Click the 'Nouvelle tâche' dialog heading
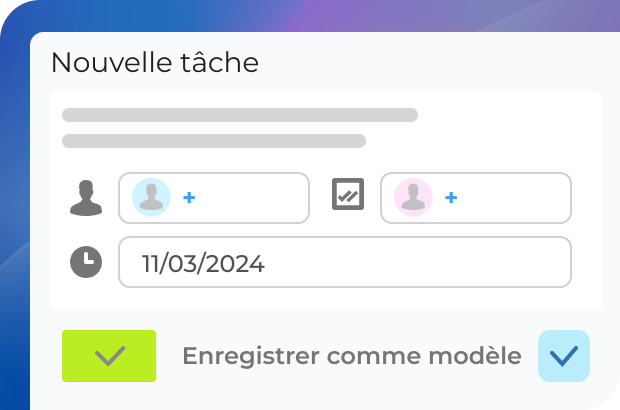The height and width of the screenshot is (410, 620). point(154,63)
